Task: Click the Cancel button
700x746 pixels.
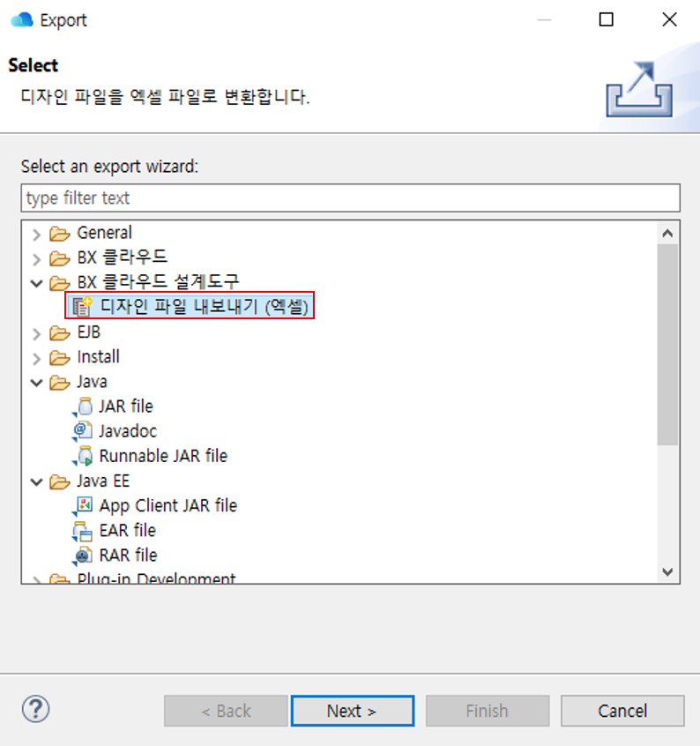Action: tap(622, 711)
